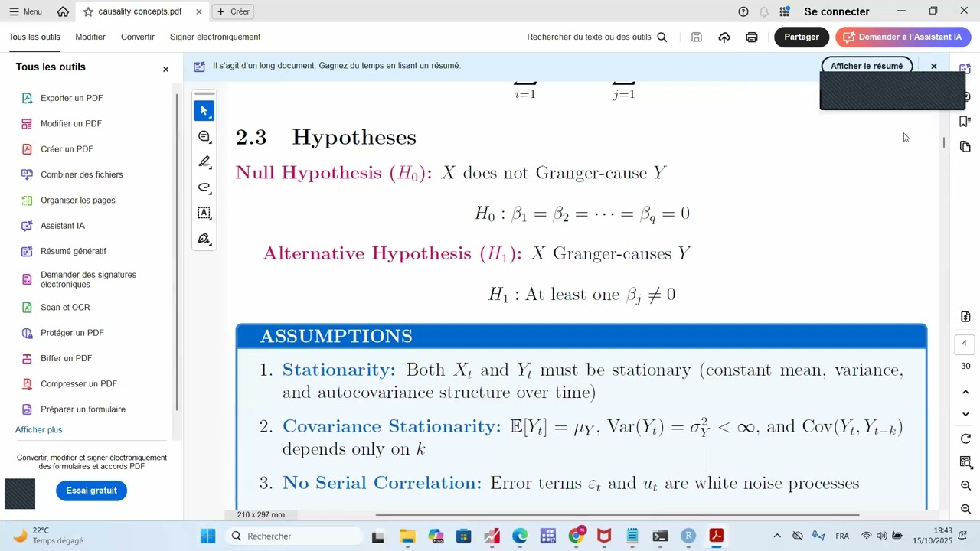Click Demander à l'Assistant IA button
The image size is (980, 551).
pyautogui.click(x=903, y=37)
